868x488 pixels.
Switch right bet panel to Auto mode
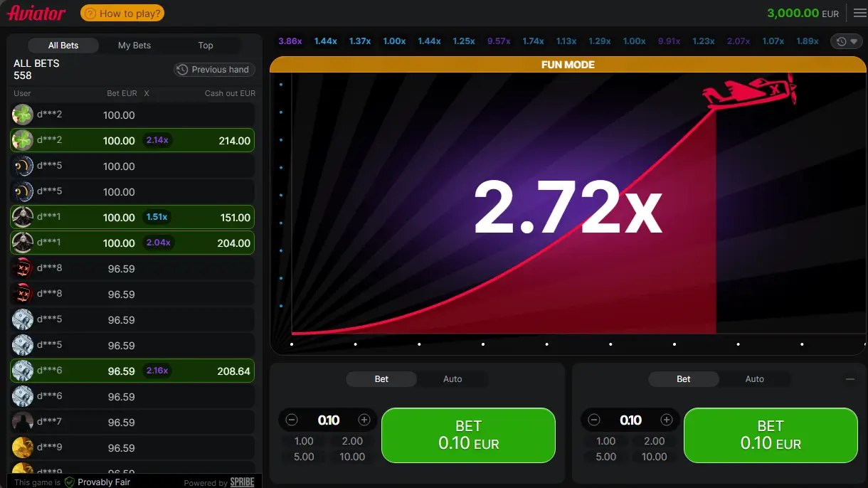point(754,379)
